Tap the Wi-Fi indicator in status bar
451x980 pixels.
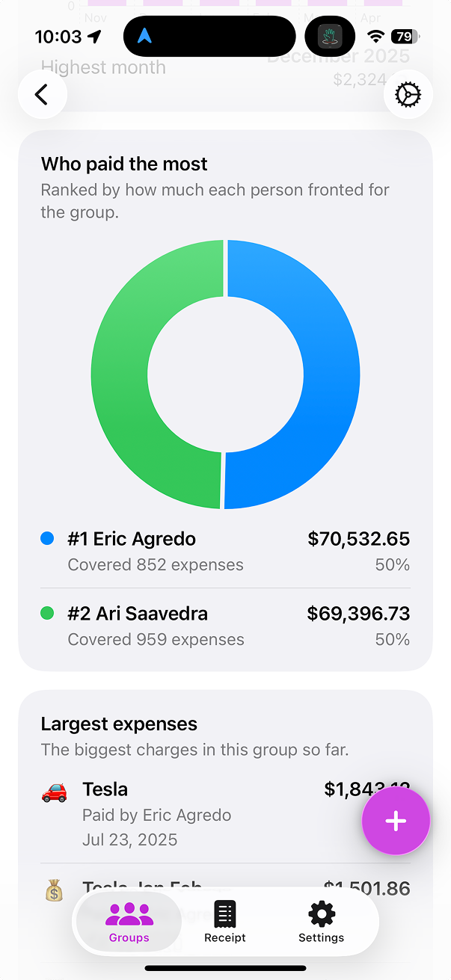point(375,36)
